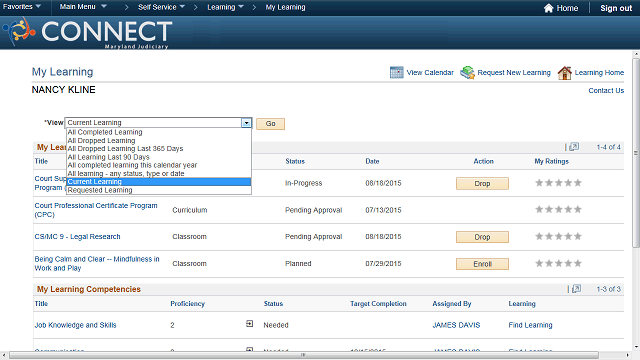Image resolution: width=640 pixels, height=360 pixels.
Task: Click the Request New Learning icon
Action: [x=467, y=72]
